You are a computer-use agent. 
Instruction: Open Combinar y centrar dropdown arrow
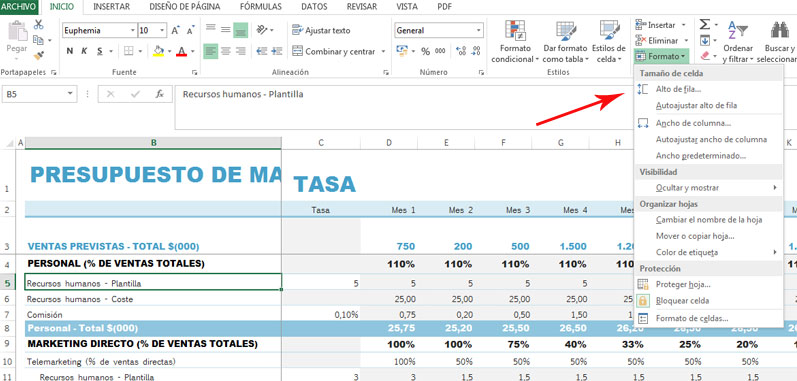383,51
